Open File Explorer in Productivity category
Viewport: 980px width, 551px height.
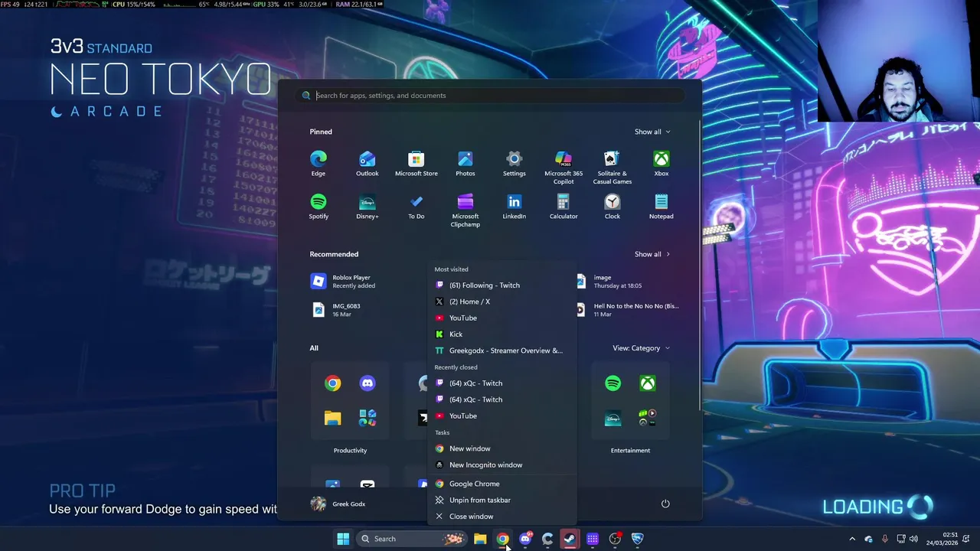coord(332,418)
